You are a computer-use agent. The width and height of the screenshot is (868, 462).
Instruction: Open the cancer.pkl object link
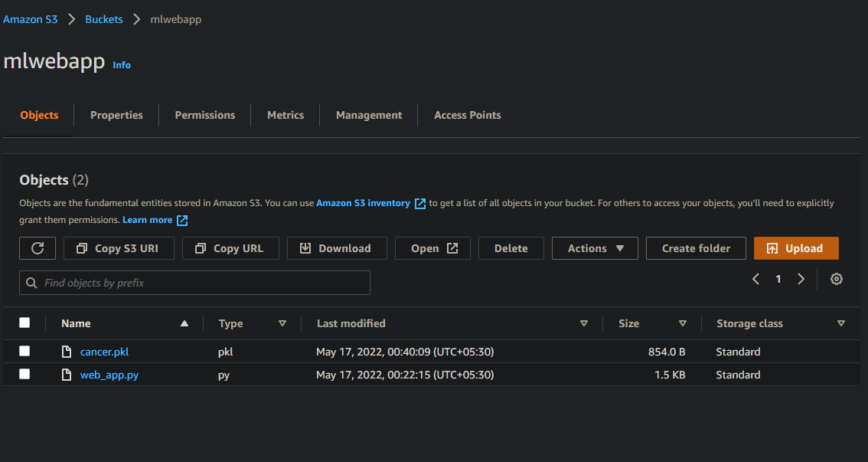coord(104,352)
